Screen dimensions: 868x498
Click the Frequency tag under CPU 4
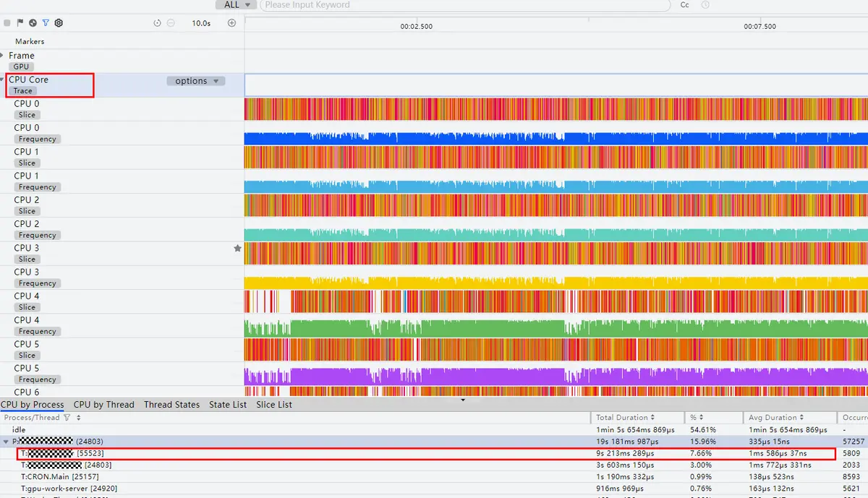[38, 331]
